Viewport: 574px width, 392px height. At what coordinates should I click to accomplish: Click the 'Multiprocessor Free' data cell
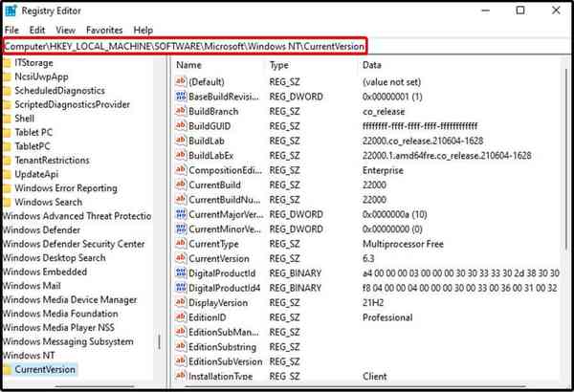click(403, 244)
